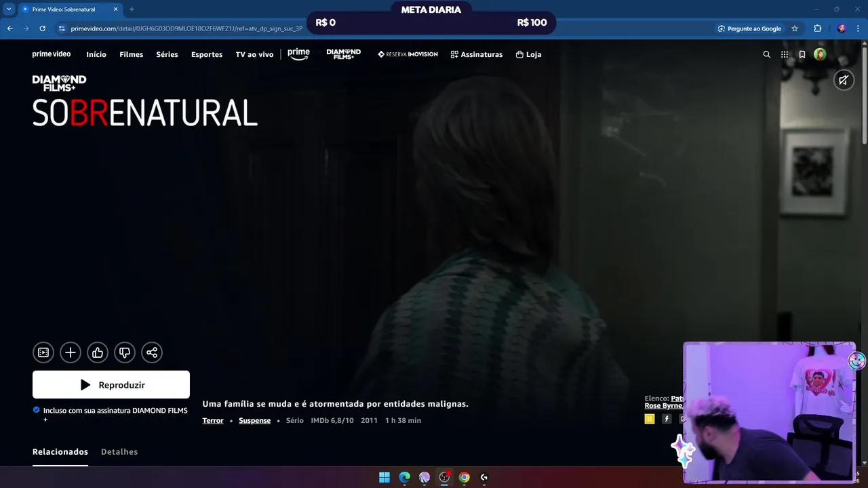
Task: Open the Chrome profile avatar
Action: 842,28
